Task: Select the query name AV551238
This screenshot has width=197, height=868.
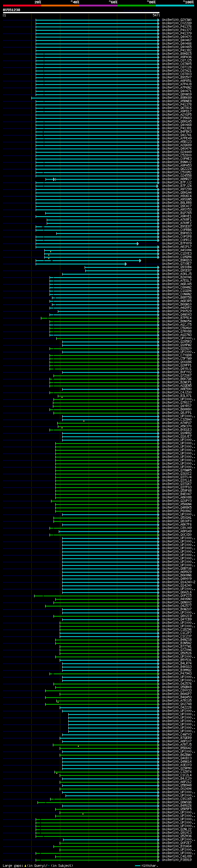Action: 11,10
